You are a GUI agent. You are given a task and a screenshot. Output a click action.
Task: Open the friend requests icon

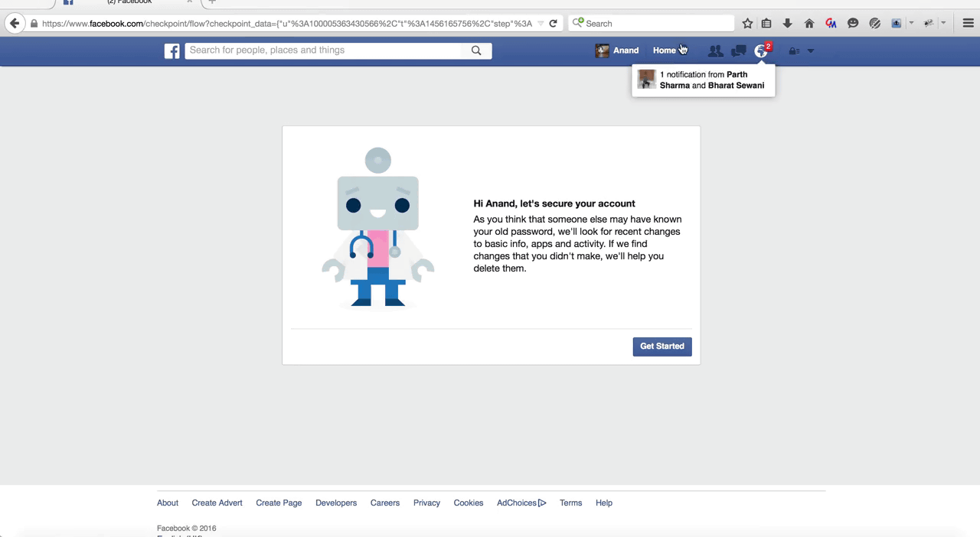(x=715, y=51)
